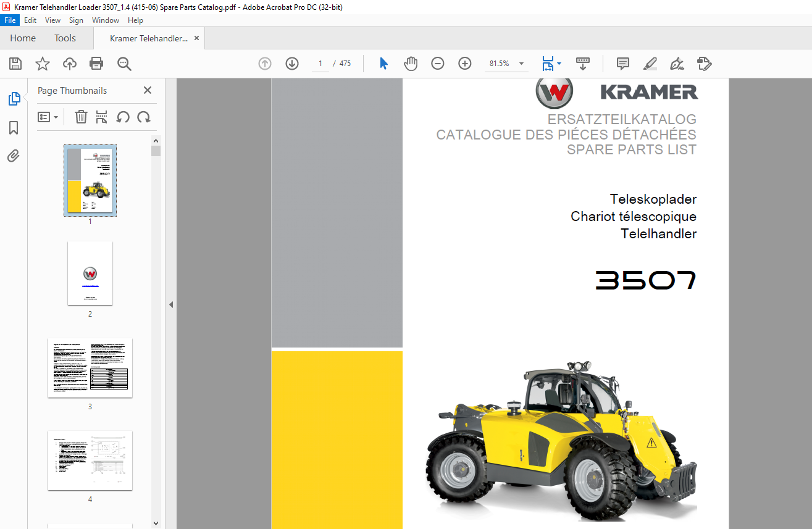The height and width of the screenshot is (529, 812).
Task: Print the document with the printer icon
Action: [96, 64]
